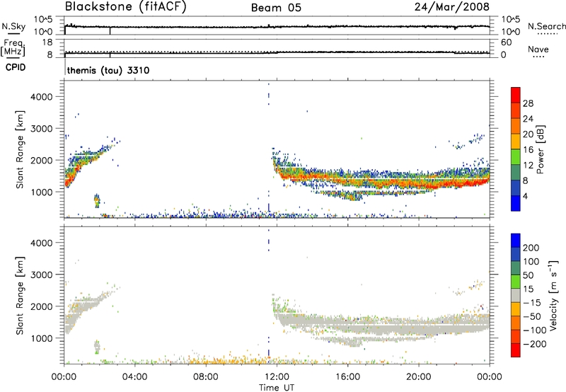Click the '1000' label on velocity panel axis

pos(41,338)
